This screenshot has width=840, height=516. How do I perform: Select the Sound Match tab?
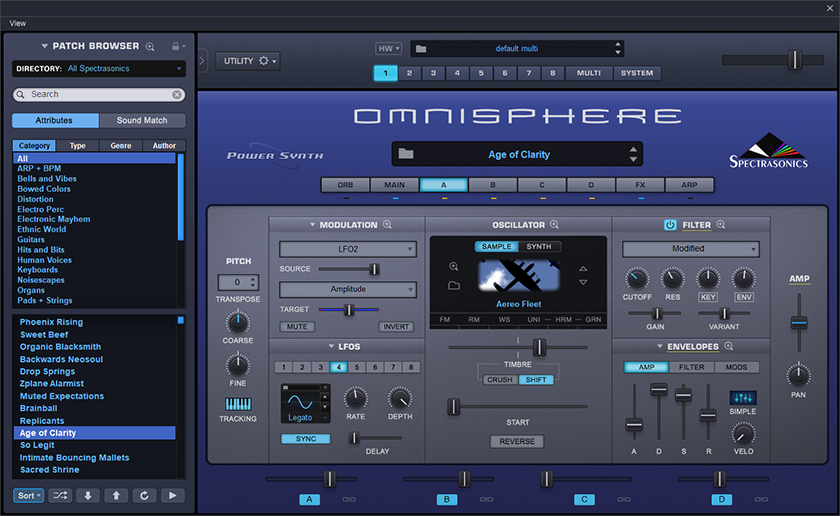coord(142,120)
